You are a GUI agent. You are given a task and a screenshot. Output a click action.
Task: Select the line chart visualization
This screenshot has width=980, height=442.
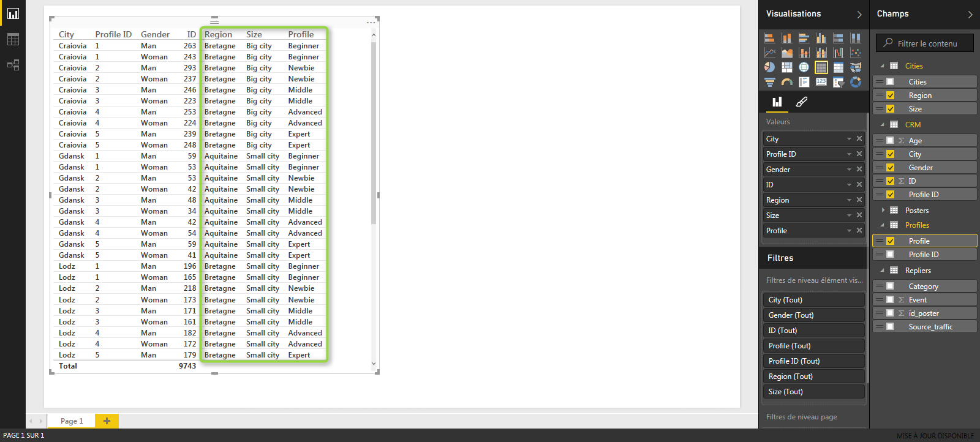point(770,53)
